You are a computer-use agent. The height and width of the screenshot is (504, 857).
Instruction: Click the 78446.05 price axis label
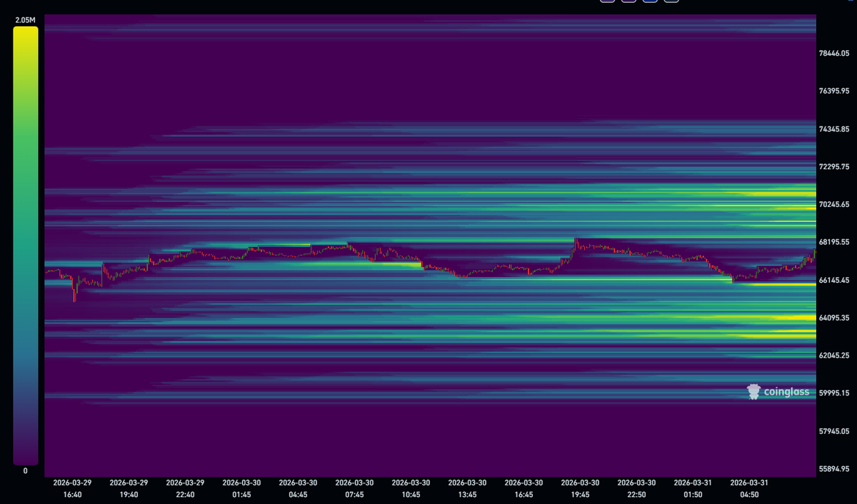coord(833,54)
